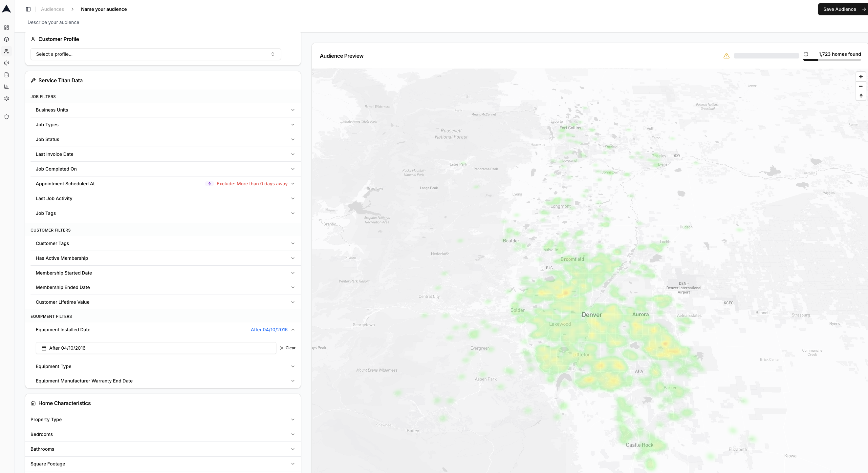Open the Select a profile dropdown
Image resolution: width=868 pixels, height=473 pixels.
point(155,54)
